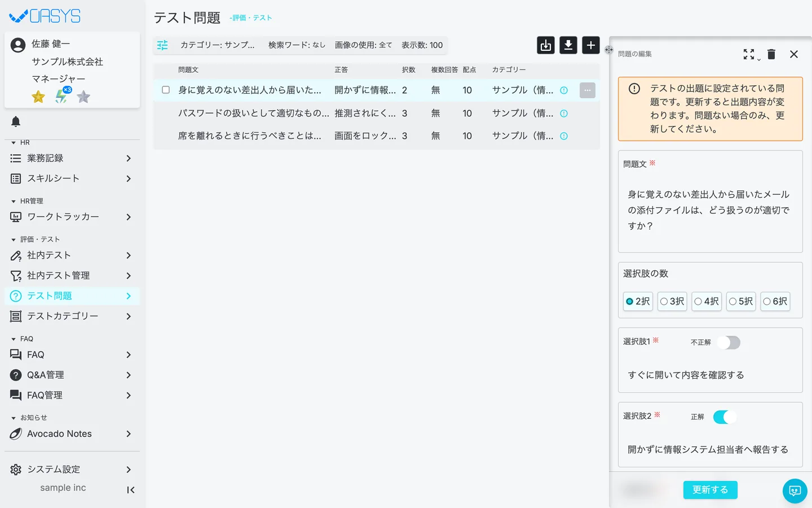812x508 pixels.
Task: Tick the checkbox on the first question row
Action: point(166,90)
